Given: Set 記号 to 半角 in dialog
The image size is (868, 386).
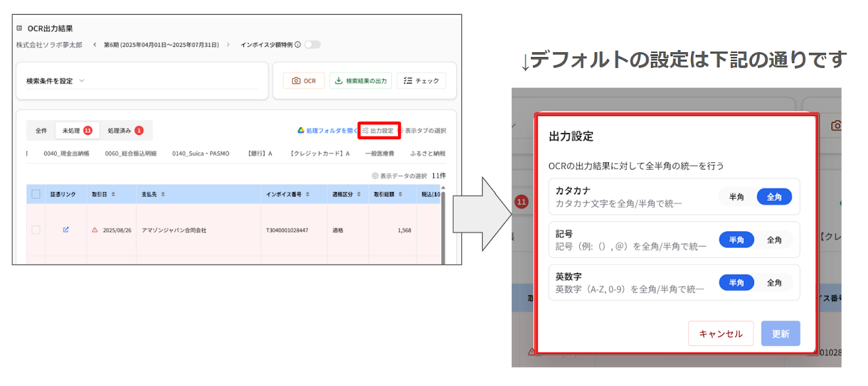Looking at the screenshot, I should click(x=736, y=239).
